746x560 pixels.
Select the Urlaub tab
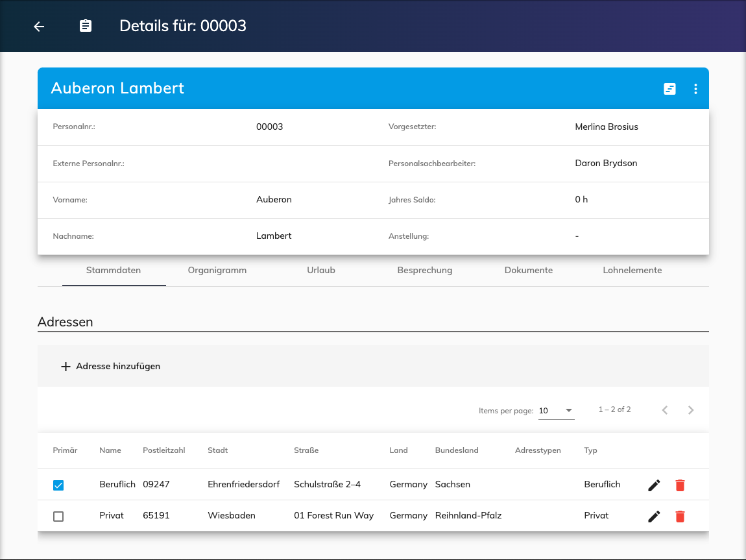tap(321, 270)
